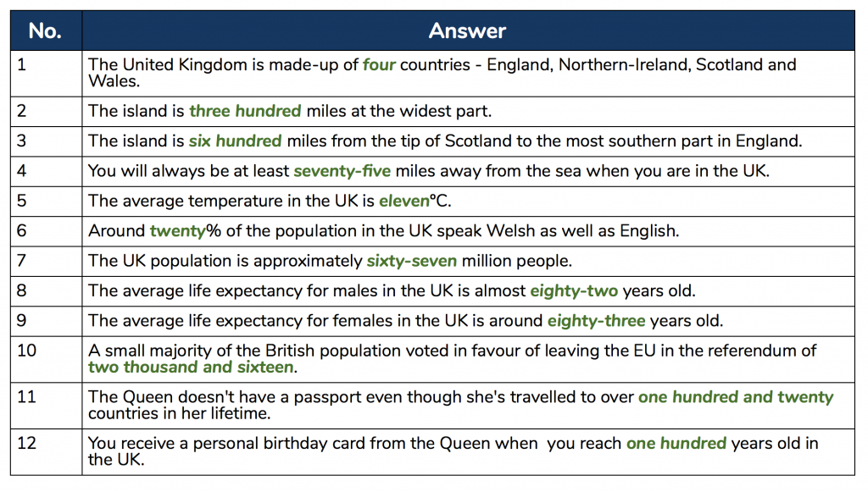Select the green word 'four' in row 1
868x492 pixels.
click(x=379, y=64)
